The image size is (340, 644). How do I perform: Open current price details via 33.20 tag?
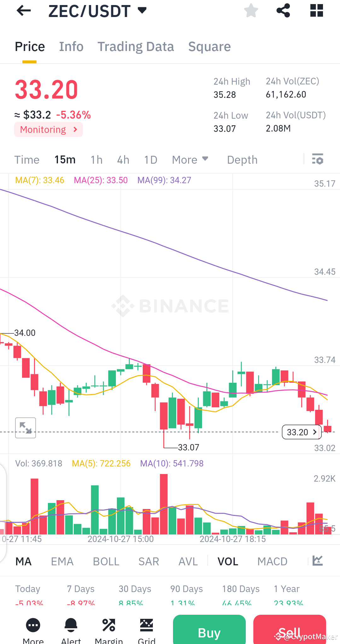[x=301, y=432]
